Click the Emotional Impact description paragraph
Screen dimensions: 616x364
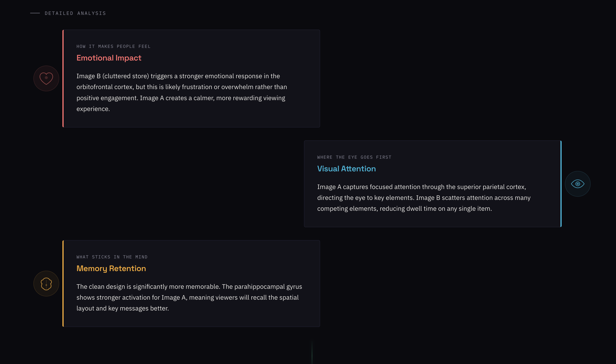[182, 93]
